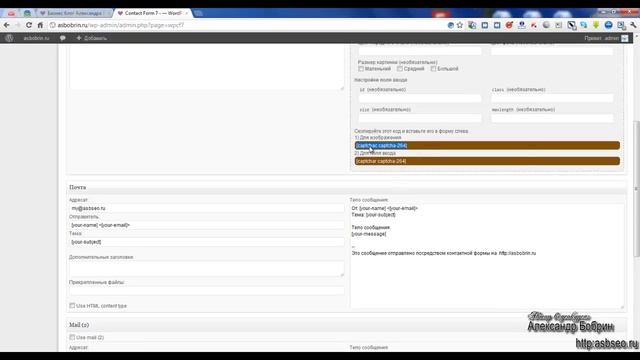Open the Chrome wrench settings menu
The width and height of the screenshot is (640, 360).
[x=633, y=25]
